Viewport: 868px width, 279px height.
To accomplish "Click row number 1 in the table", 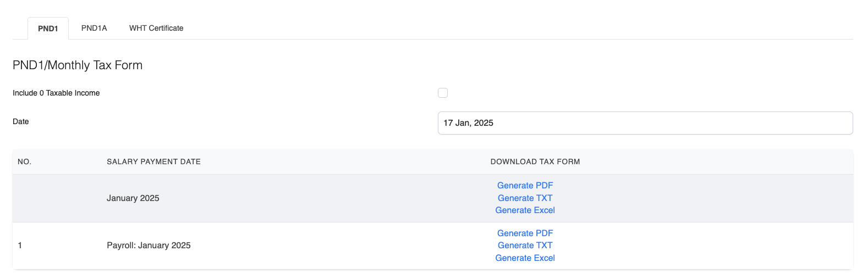I will pos(20,245).
